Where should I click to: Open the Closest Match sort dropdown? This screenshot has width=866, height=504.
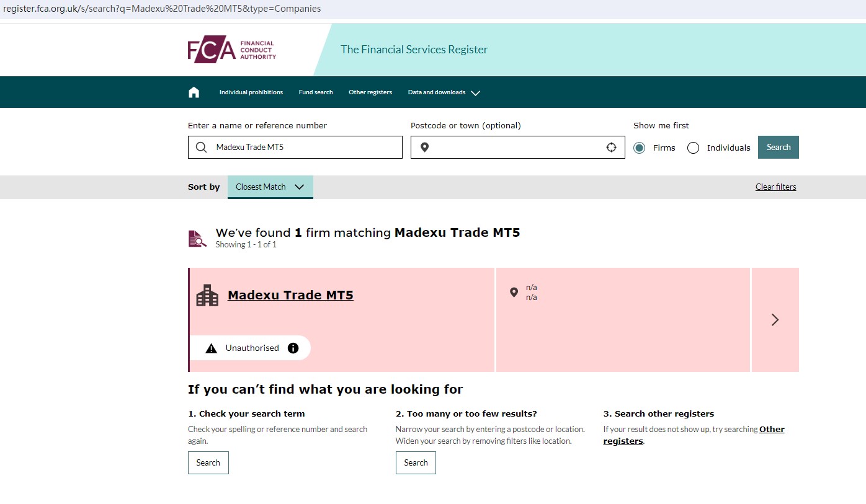(x=270, y=187)
